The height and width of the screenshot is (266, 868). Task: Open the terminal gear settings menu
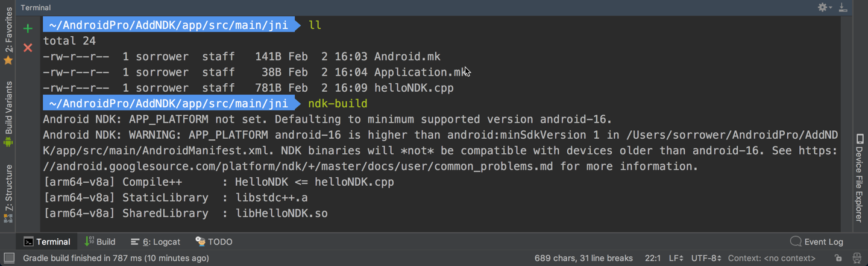pos(823,7)
